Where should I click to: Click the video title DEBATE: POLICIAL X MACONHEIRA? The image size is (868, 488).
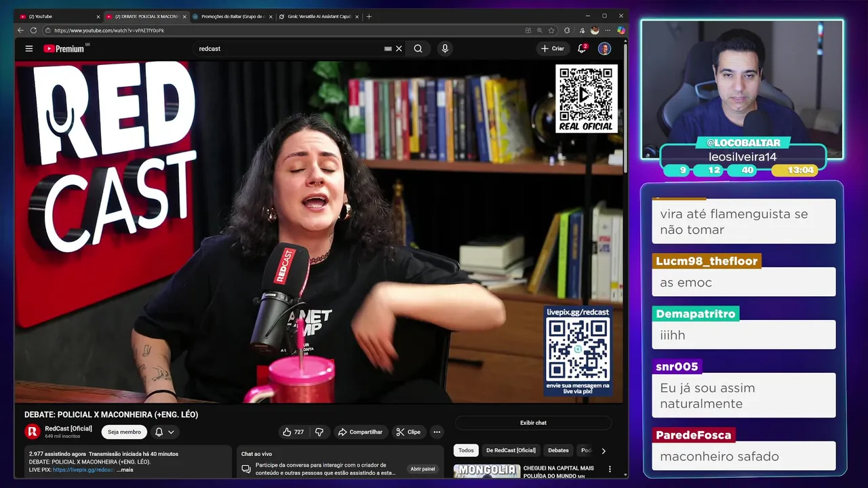tap(111, 414)
